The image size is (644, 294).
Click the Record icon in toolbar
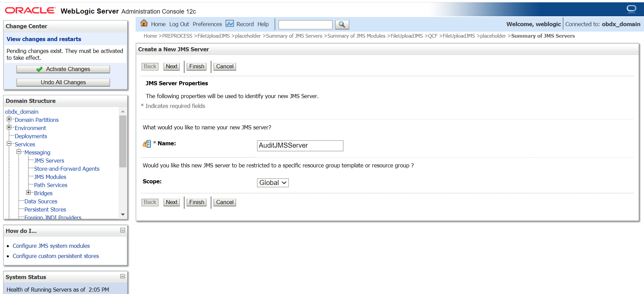[230, 23]
